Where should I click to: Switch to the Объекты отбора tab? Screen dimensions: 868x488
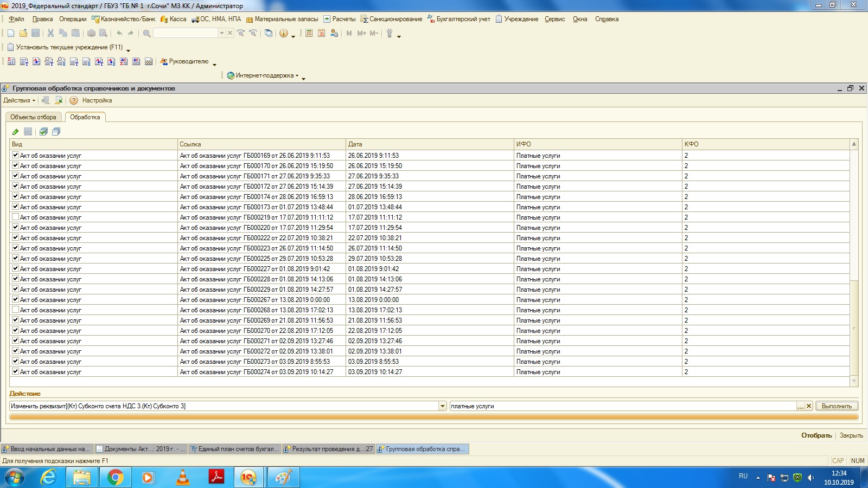tap(33, 117)
